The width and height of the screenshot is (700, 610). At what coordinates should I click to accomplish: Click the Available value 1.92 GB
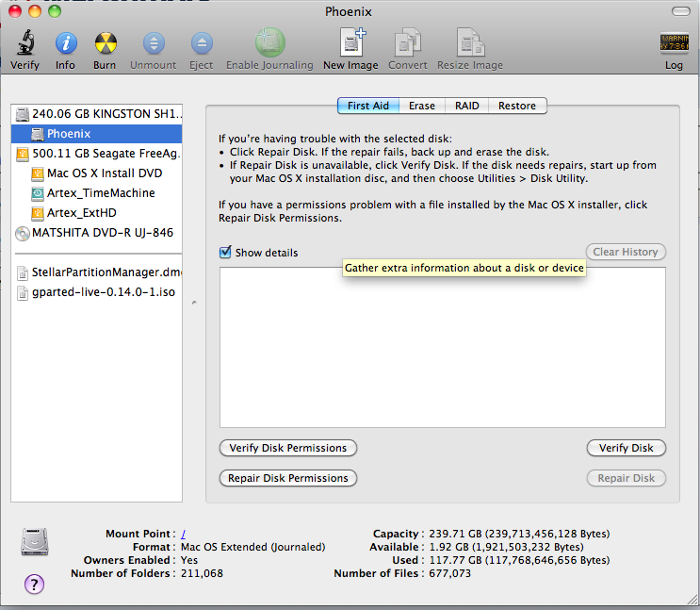point(506,547)
